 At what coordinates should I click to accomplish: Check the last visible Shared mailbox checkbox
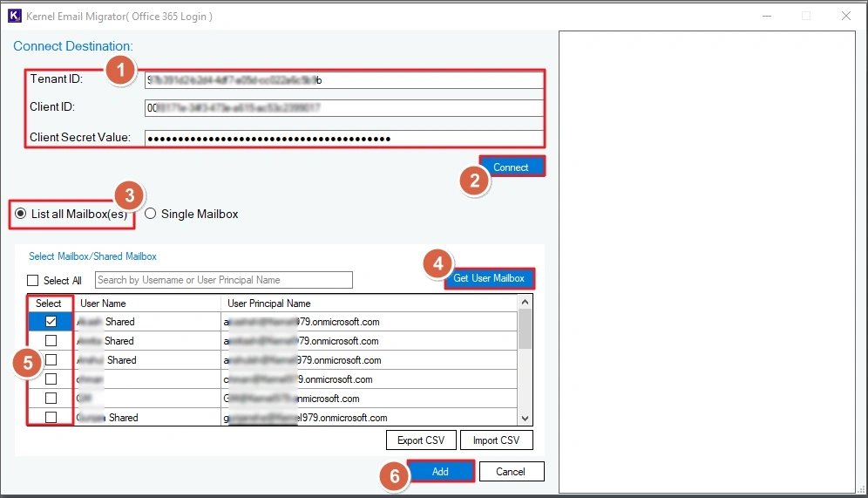[51, 417]
